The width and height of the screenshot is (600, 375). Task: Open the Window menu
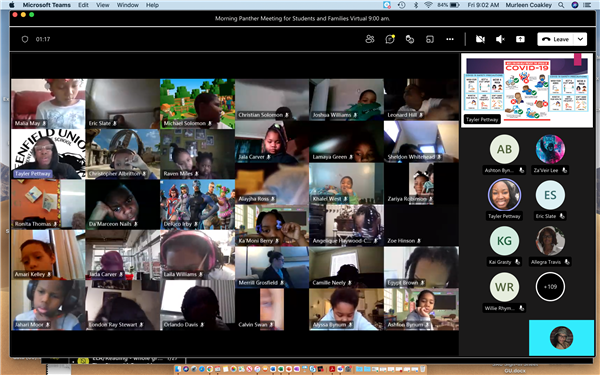point(127,5)
